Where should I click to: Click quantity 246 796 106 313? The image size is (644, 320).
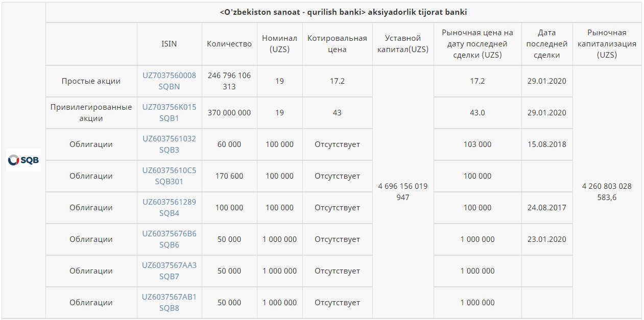tap(229, 81)
